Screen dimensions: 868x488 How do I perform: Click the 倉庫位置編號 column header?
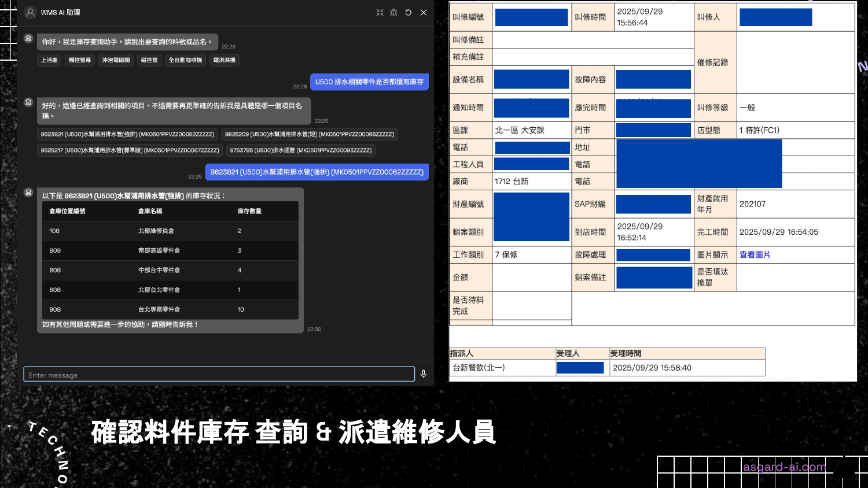(x=67, y=211)
